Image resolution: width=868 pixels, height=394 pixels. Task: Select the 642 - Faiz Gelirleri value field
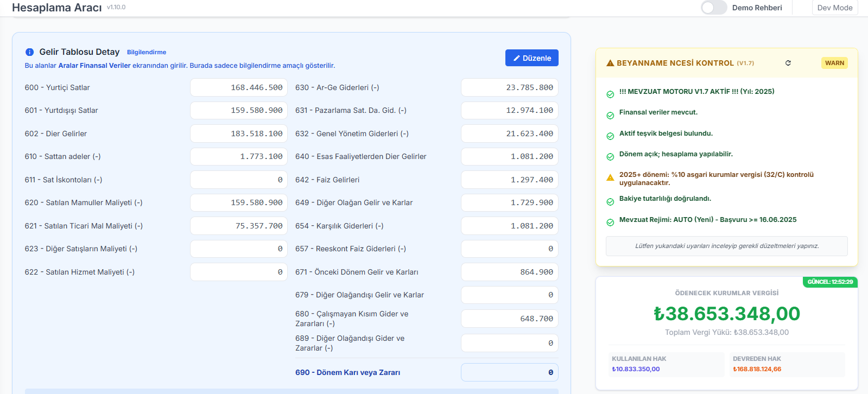[510, 180]
